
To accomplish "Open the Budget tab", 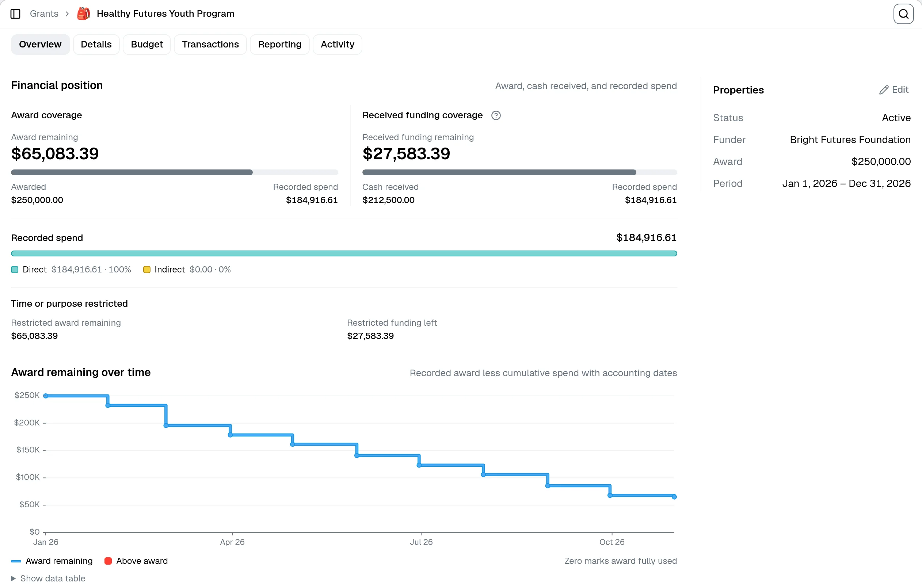I will [146, 45].
